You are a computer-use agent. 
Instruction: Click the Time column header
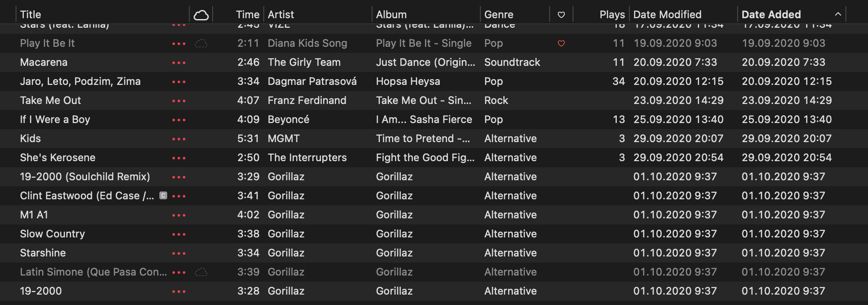pyautogui.click(x=247, y=15)
